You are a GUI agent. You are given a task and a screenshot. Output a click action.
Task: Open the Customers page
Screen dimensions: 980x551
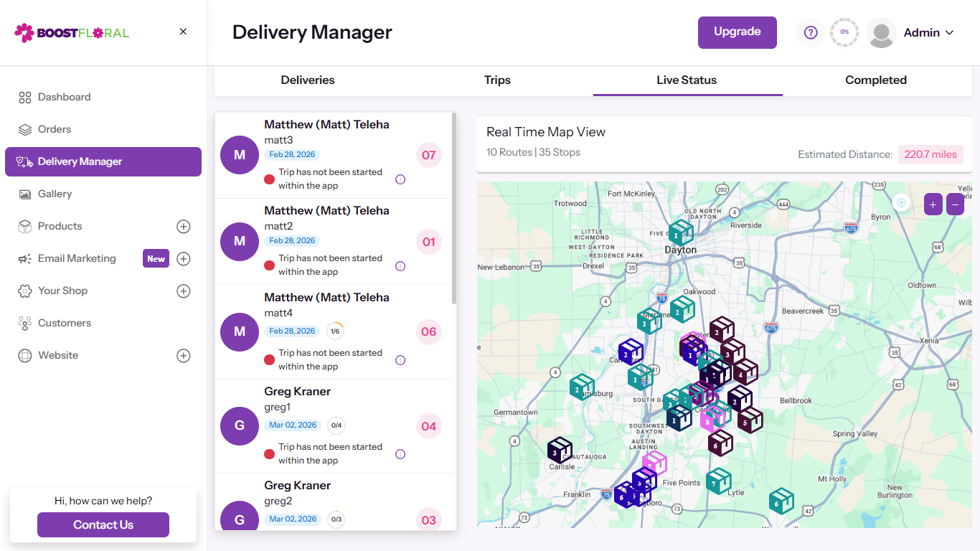tap(103, 323)
